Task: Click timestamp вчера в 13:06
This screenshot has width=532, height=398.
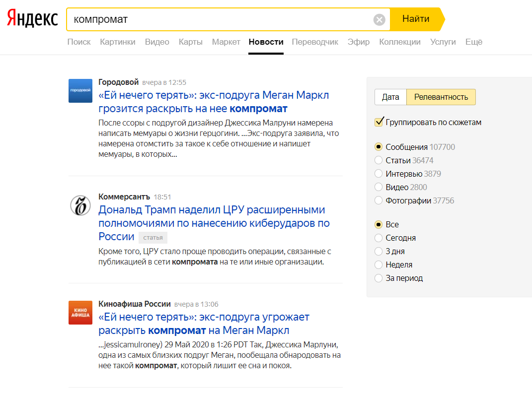Action: coord(196,304)
